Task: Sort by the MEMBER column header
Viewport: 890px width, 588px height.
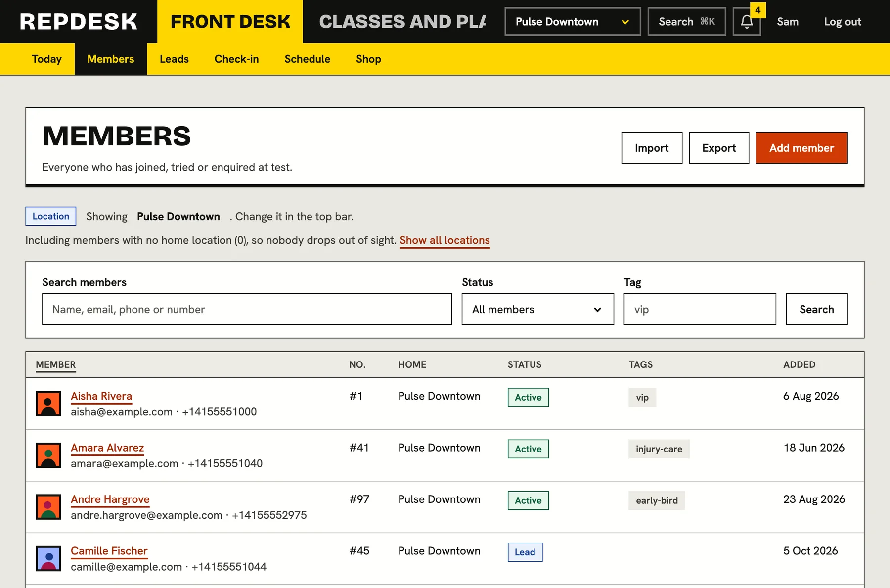Action: [56, 365]
